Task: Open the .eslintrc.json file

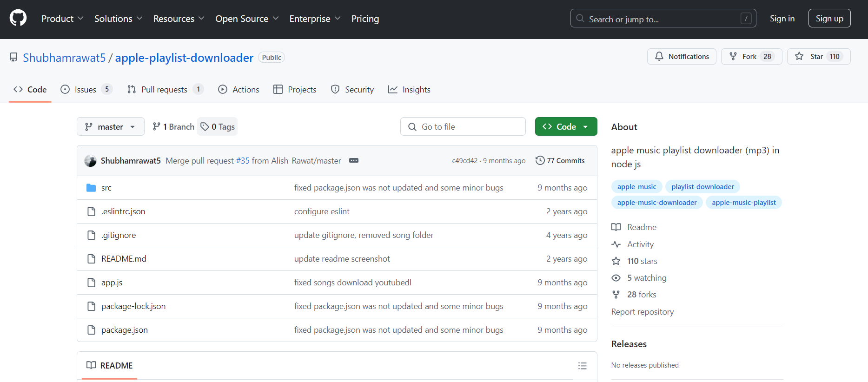Action: [x=123, y=211]
